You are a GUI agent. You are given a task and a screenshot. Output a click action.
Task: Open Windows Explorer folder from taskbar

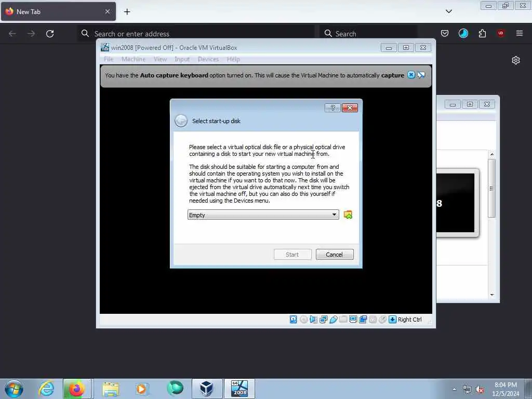tap(111, 389)
